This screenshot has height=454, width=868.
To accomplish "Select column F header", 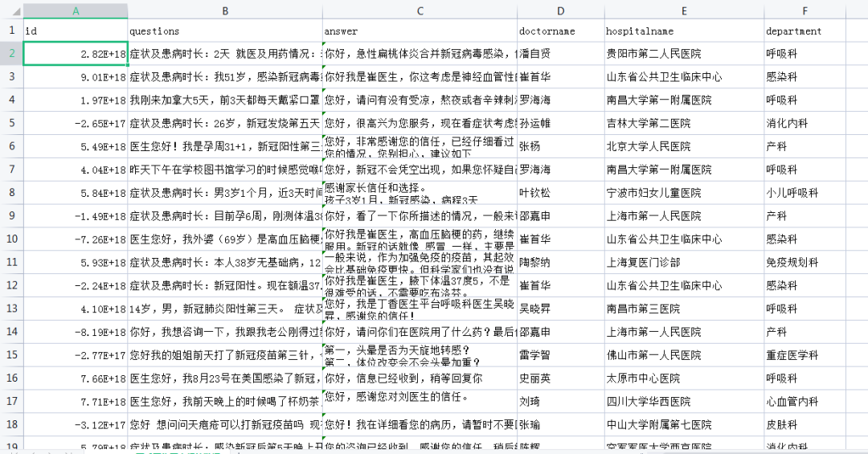I will [805, 10].
